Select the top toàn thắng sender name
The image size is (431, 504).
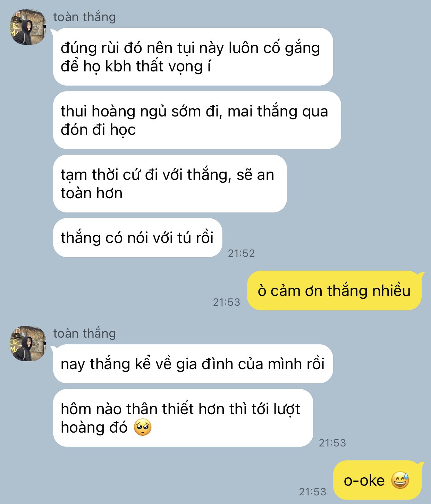pos(85,17)
